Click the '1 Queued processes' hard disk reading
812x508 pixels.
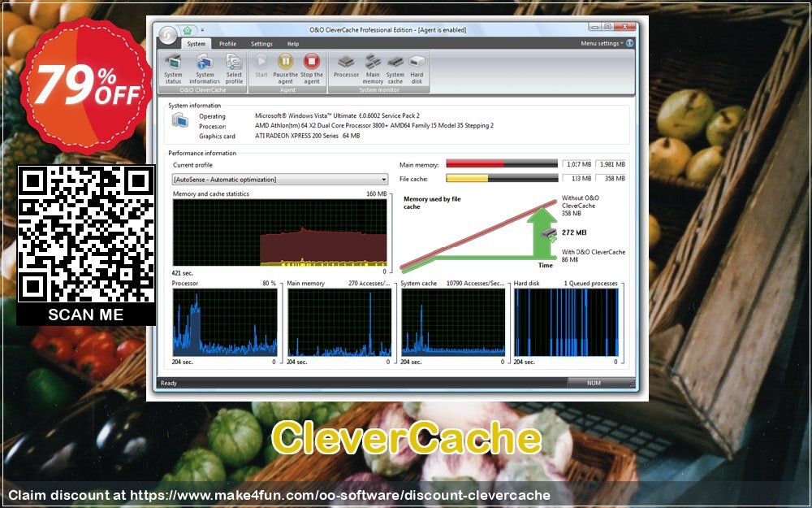click(x=591, y=284)
